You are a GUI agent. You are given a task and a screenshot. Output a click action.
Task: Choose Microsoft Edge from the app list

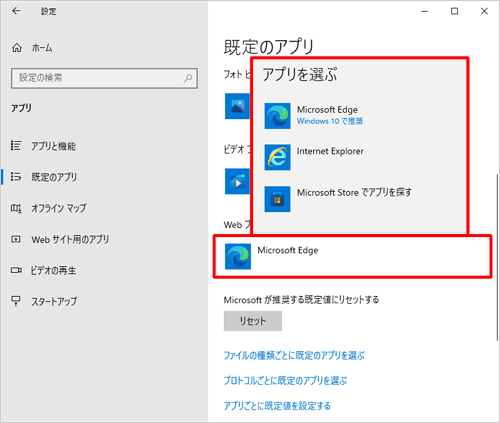pyautogui.click(x=359, y=116)
